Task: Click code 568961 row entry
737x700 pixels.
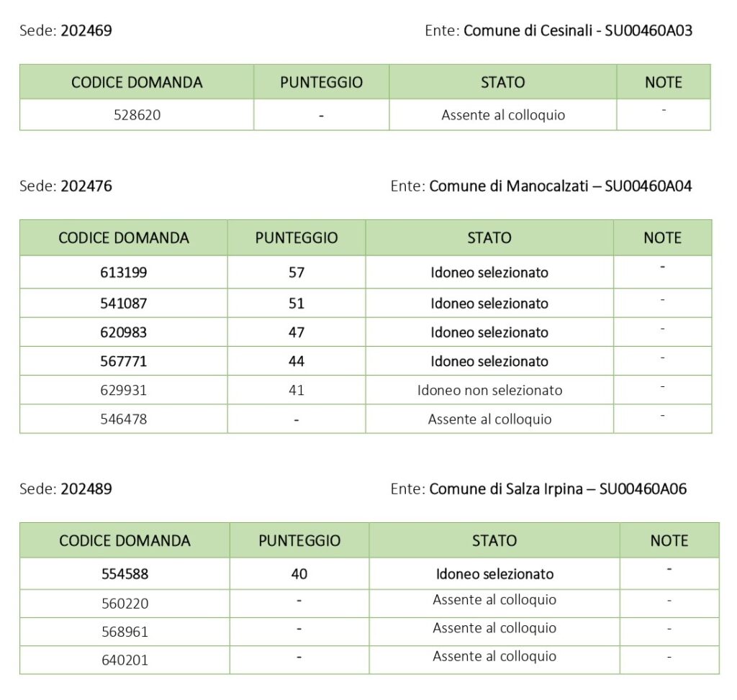Action: coord(125,632)
